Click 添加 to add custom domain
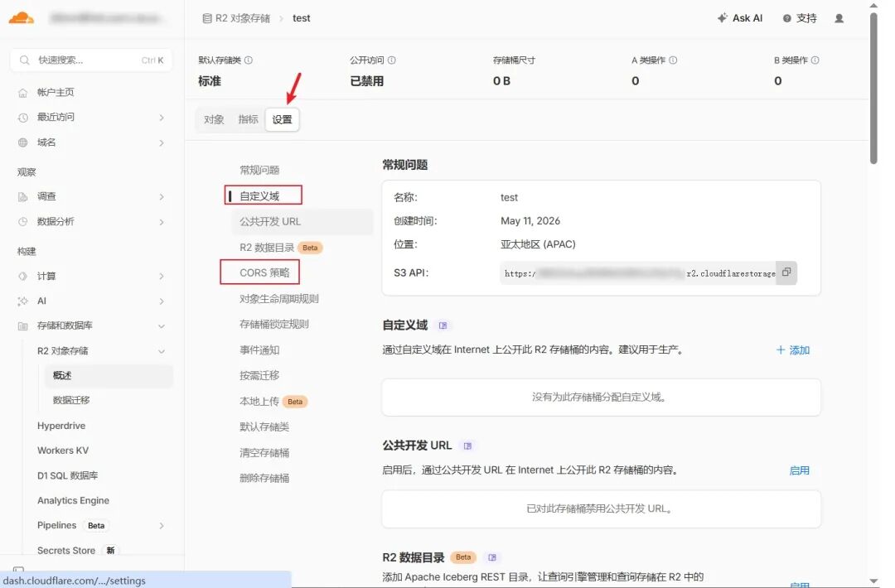 click(793, 350)
